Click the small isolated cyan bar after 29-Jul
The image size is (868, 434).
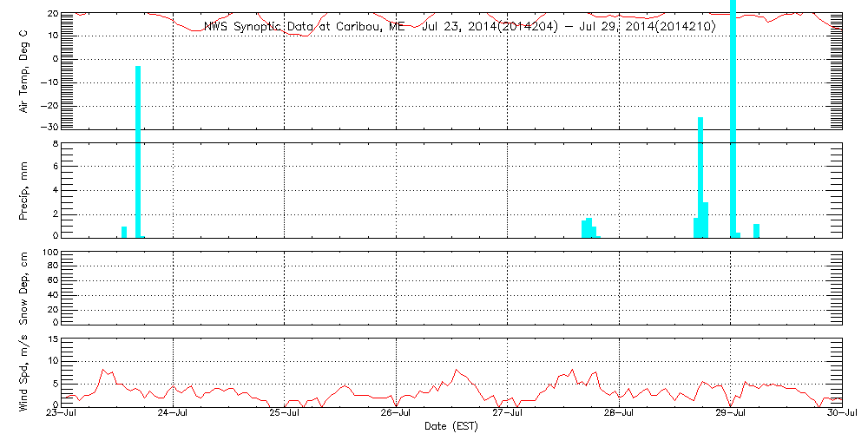point(757,230)
